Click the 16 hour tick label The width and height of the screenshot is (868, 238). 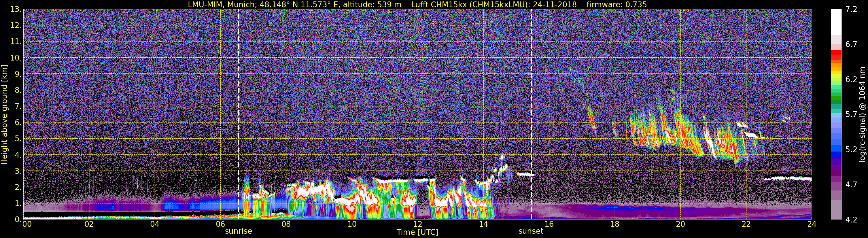(549, 224)
